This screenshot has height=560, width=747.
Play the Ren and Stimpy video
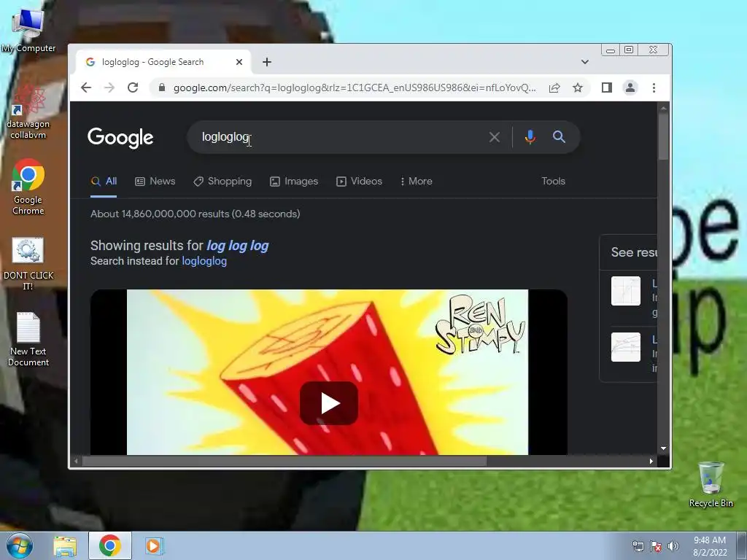(x=329, y=402)
